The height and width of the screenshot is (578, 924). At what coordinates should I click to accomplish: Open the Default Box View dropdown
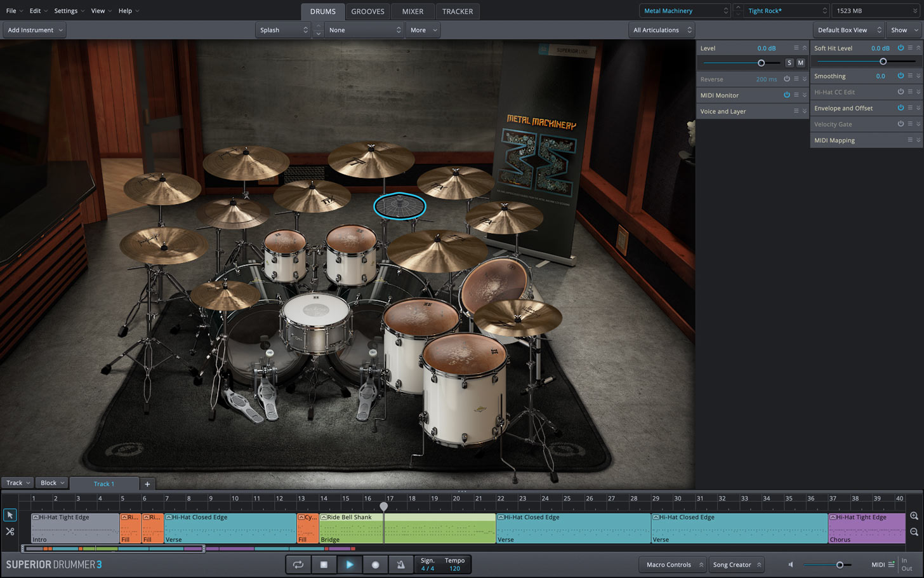[x=848, y=30]
